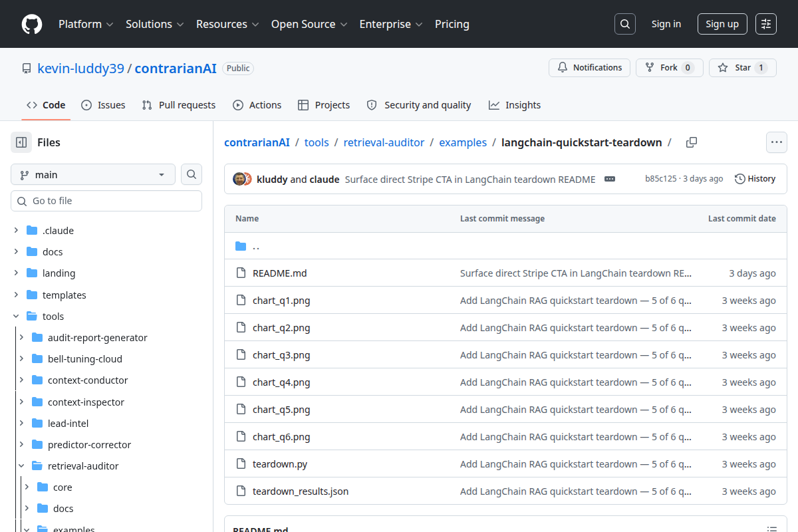Viewport: 798px width, 532px height.
Task: Select predictor-corrector in the file tree
Action: pyautogui.click(x=89, y=444)
